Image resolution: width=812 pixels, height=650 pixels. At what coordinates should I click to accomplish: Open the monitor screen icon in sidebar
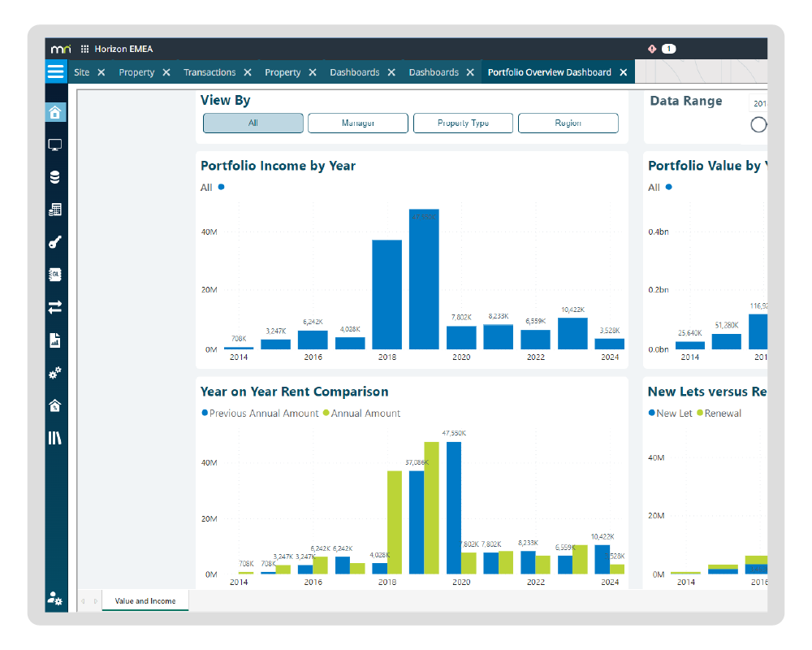pyautogui.click(x=55, y=145)
